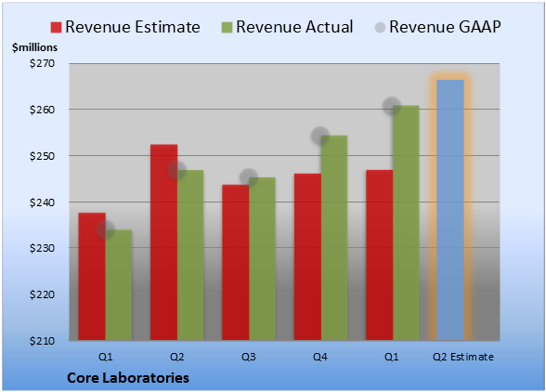The image size is (546, 392).
Task: Click the GAAP dot on the Q2 bars
Action: 177,170
